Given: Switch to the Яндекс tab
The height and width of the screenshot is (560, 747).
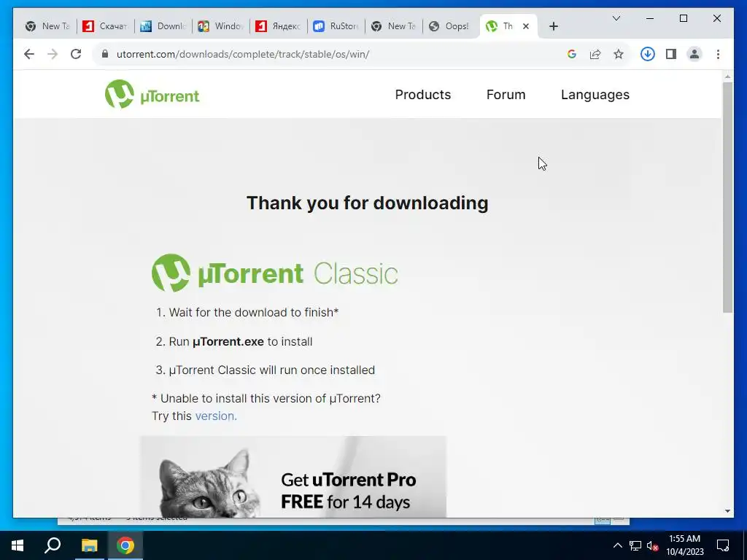Looking at the screenshot, I should tap(278, 27).
